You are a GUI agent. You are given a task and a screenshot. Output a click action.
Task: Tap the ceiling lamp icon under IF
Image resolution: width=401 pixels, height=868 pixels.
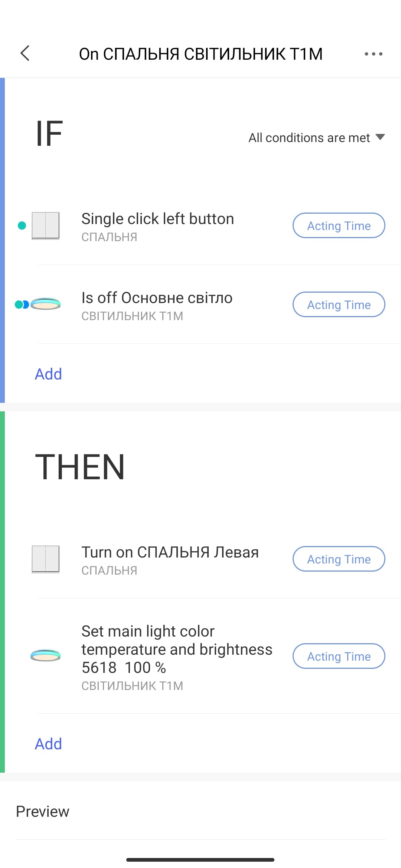click(x=46, y=304)
